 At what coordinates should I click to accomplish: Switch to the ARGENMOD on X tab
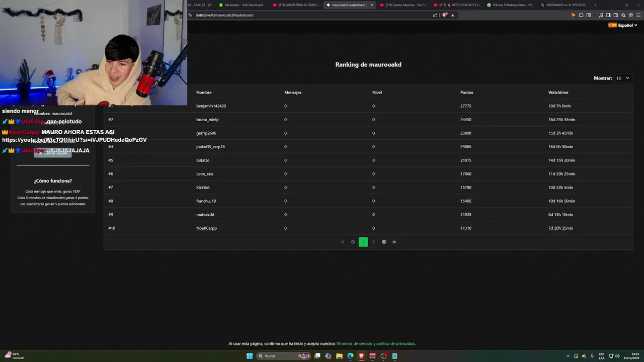[x=566, y=5]
